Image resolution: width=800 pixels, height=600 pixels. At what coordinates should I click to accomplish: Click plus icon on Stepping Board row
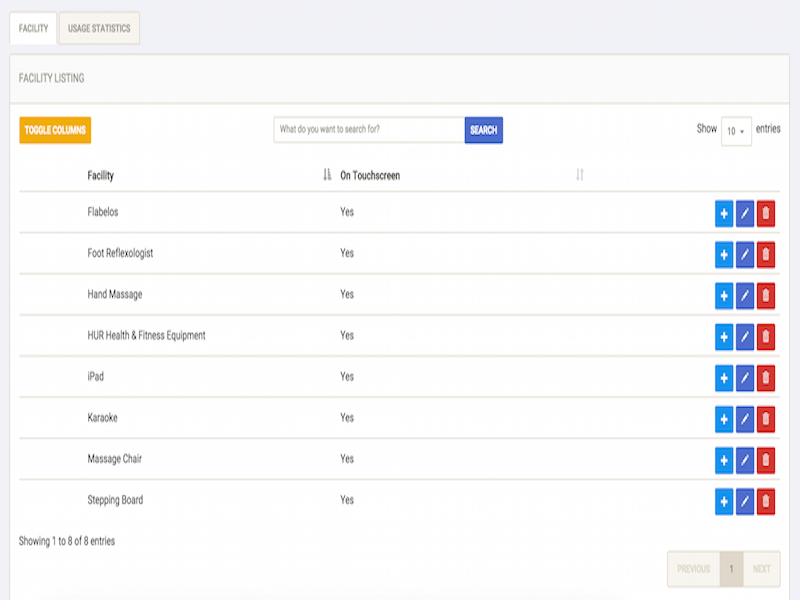point(723,502)
